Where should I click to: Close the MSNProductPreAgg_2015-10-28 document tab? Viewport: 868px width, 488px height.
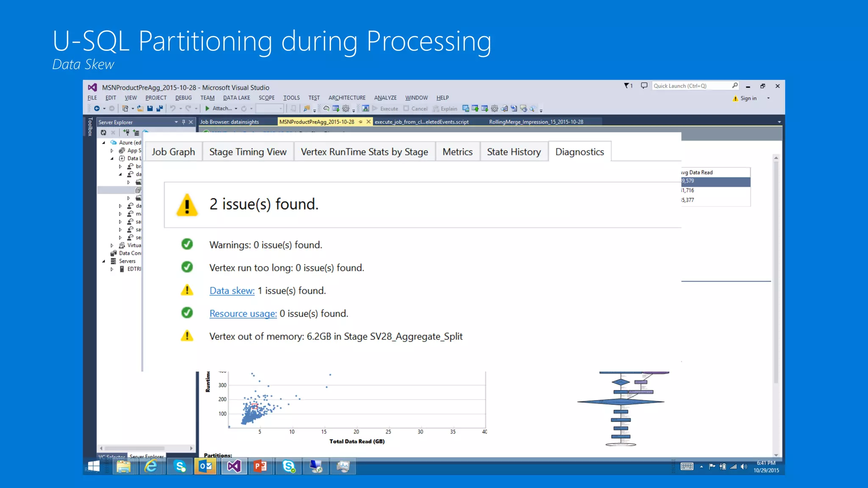(x=368, y=122)
